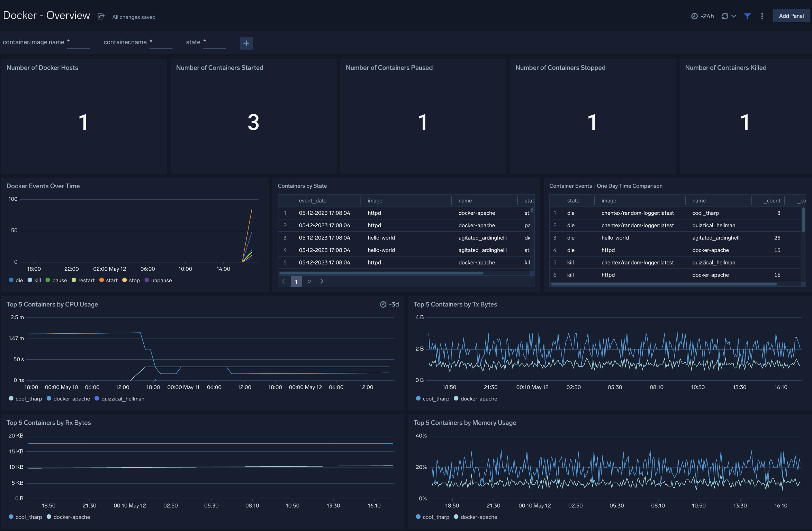Click the next page arrow under Containers by State

click(x=322, y=281)
